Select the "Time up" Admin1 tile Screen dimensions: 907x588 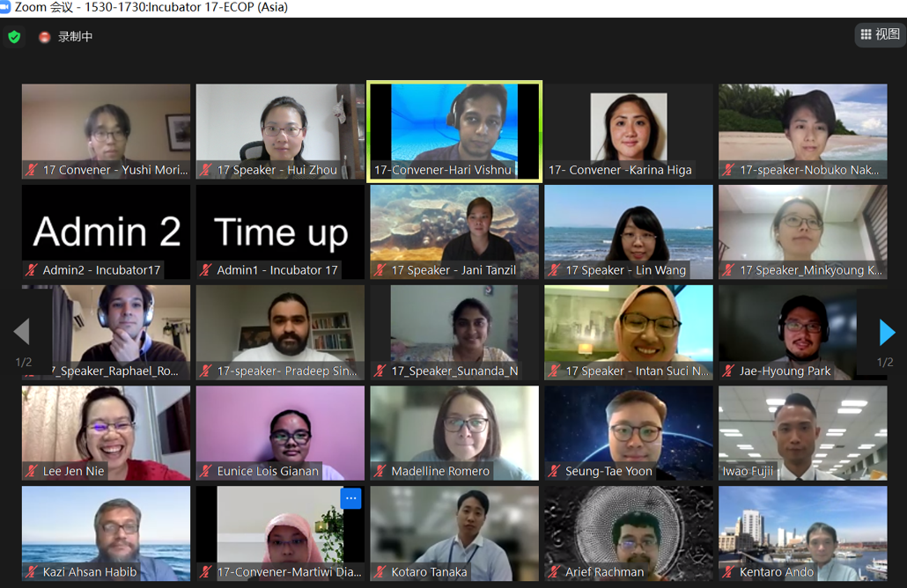280,231
